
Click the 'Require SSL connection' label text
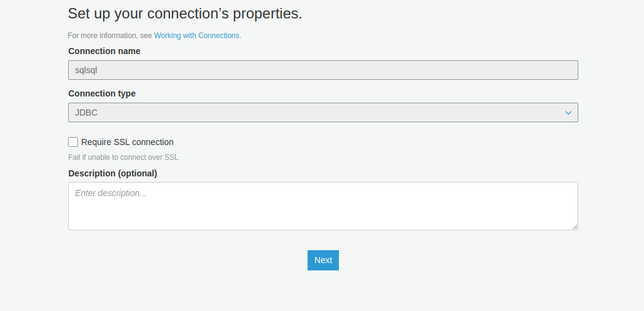pyautogui.click(x=127, y=142)
